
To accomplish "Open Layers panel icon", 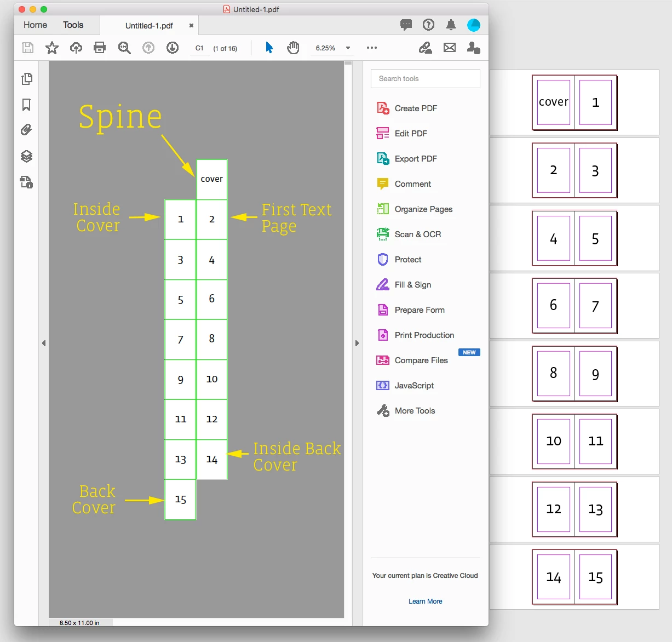I will [x=26, y=156].
